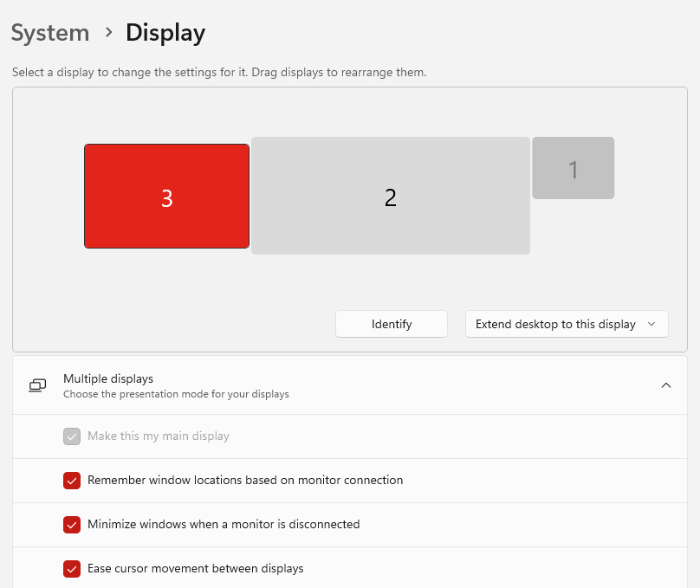
Task: Click the Multiple displays monitor icon
Action: [x=37, y=385]
